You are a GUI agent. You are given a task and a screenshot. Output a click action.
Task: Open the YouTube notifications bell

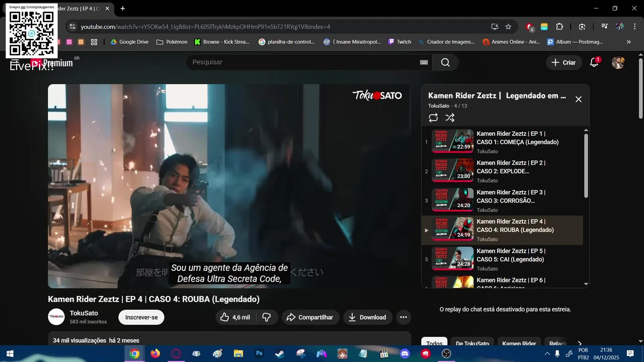594,62
